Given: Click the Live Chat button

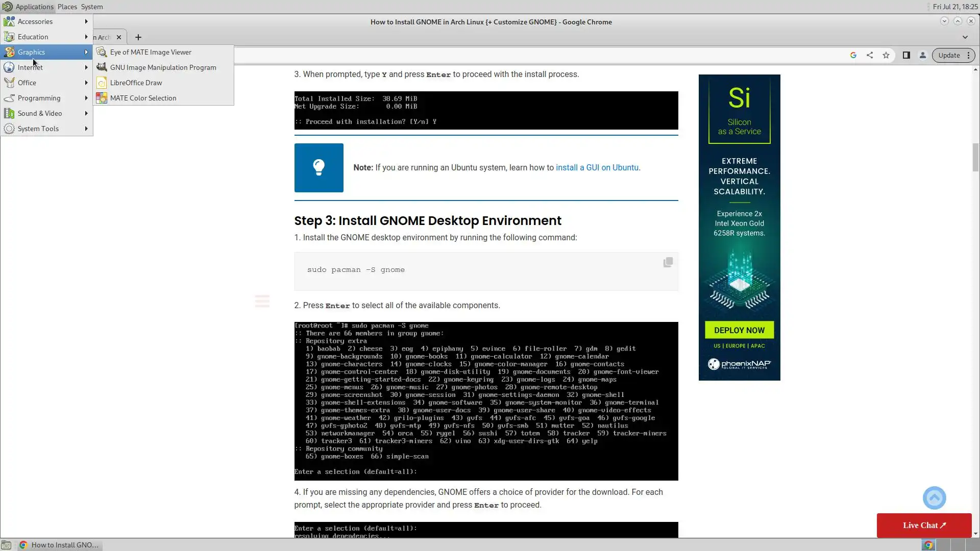Looking at the screenshot, I should (x=924, y=525).
